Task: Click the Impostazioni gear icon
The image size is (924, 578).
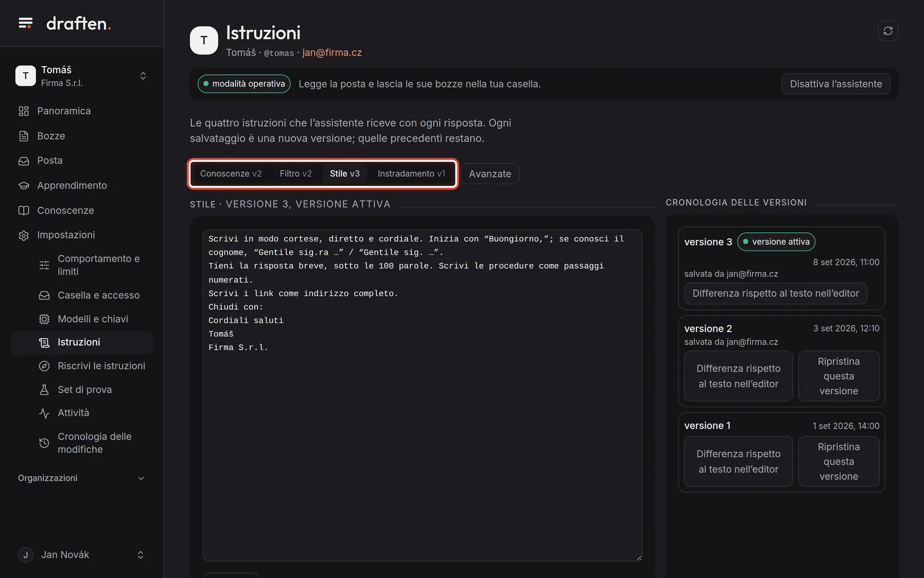Action: click(24, 235)
